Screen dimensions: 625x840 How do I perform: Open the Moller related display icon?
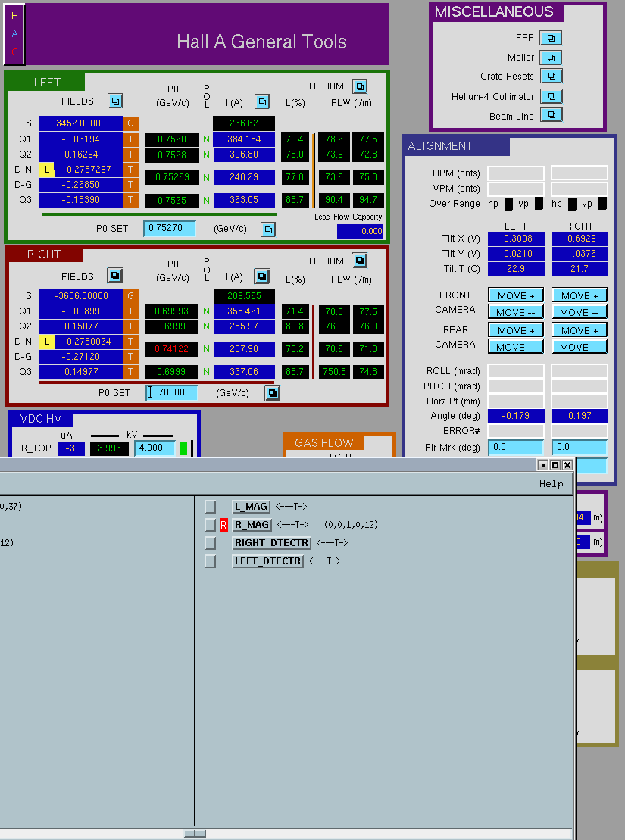point(551,58)
